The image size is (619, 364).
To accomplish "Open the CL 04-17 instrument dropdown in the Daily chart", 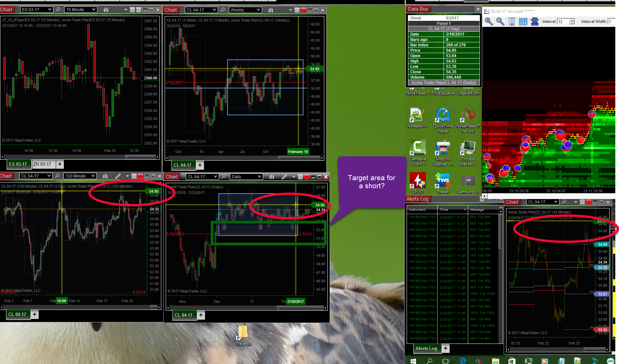I will coord(202,176).
